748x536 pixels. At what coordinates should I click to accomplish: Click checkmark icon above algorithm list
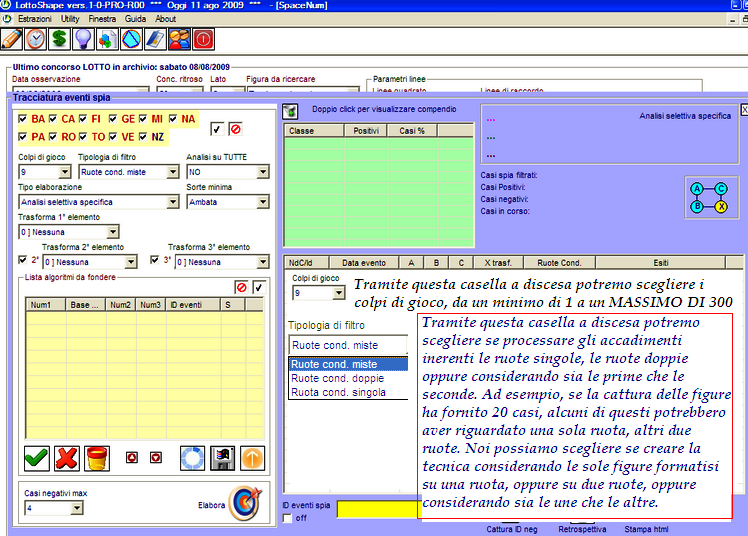click(x=259, y=287)
